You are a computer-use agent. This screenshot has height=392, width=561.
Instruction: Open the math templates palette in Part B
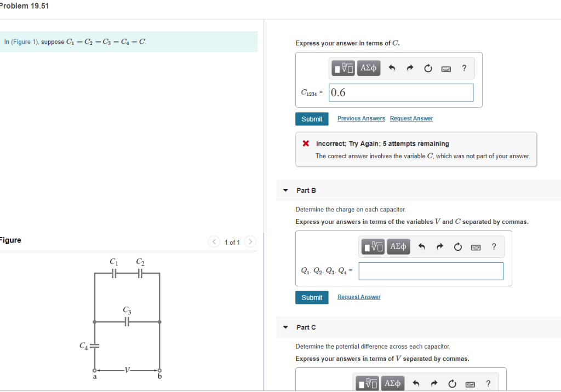pyautogui.click(x=372, y=246)
